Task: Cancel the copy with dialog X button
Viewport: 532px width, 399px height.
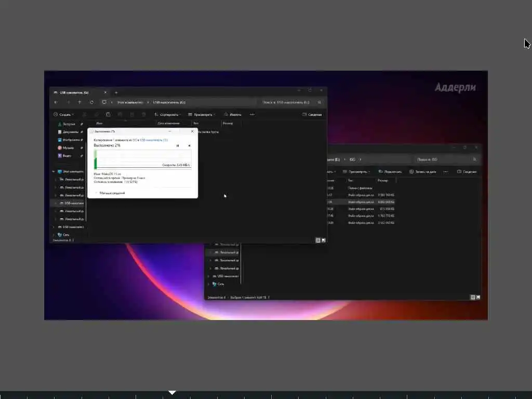Action: coord(192,131)
